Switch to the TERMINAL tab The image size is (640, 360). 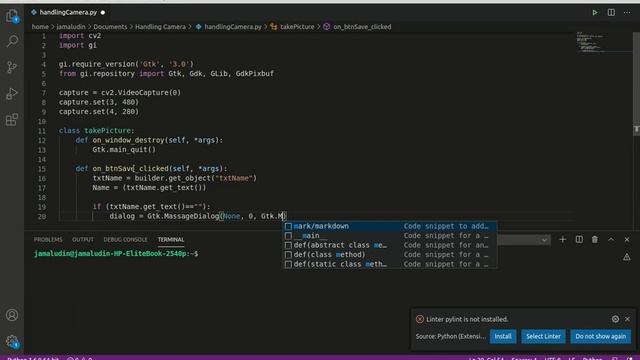click(171, 240)
